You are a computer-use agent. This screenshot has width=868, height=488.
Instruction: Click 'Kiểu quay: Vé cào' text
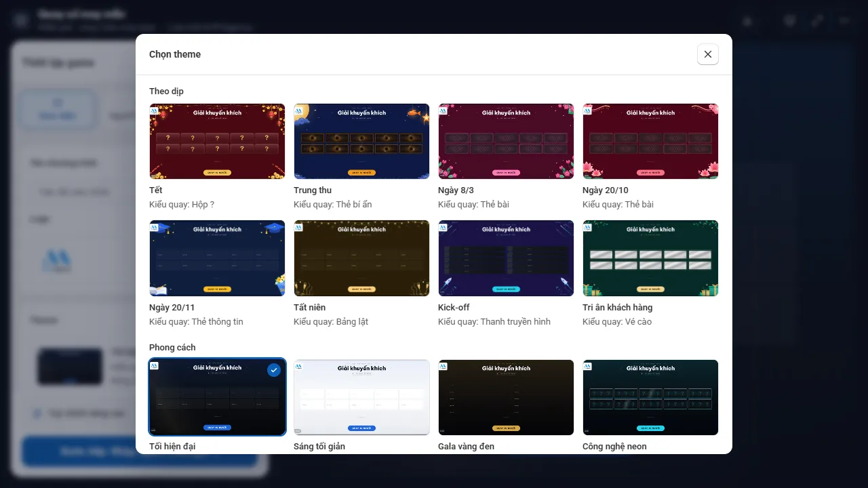pos(617,322)
